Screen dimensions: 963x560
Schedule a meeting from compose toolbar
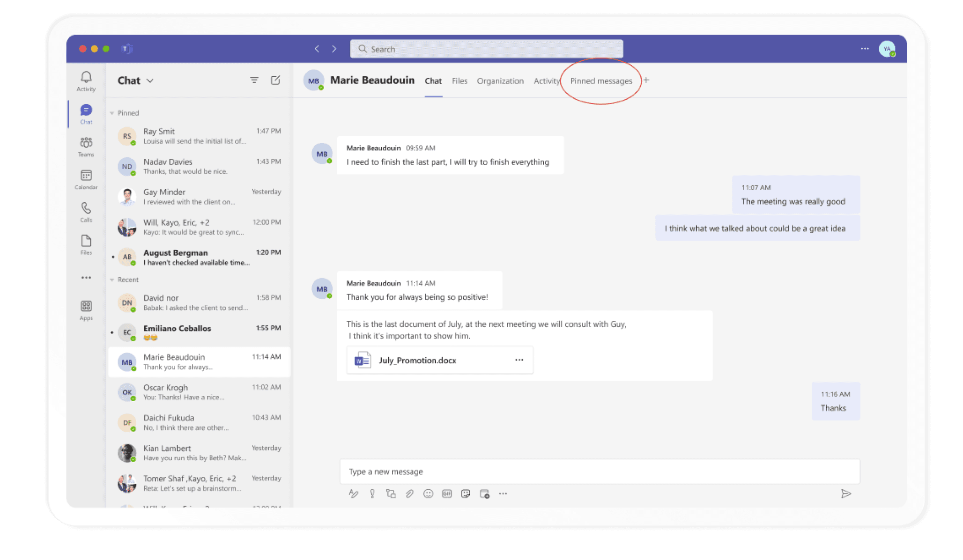[x=485, y=494]
